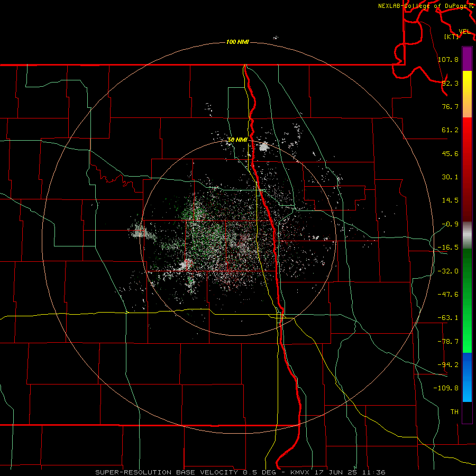Click the VEL label above the color scale
Viewport: 476px width, 476px height.
tap(464, 32)
